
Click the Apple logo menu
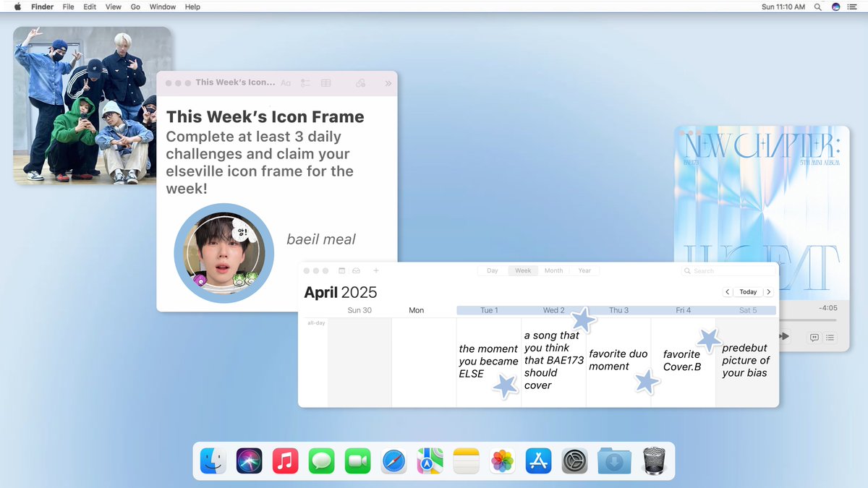[17, 7]
